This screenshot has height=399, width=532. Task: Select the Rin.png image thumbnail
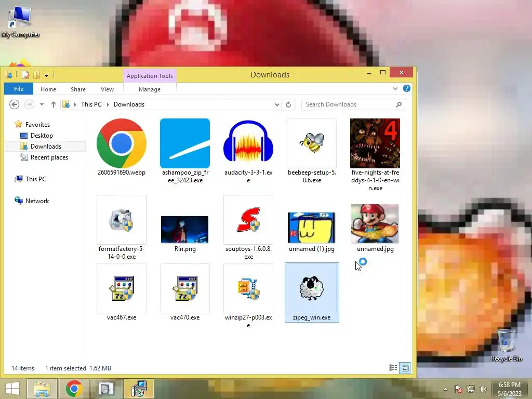(x=185, y=229)
